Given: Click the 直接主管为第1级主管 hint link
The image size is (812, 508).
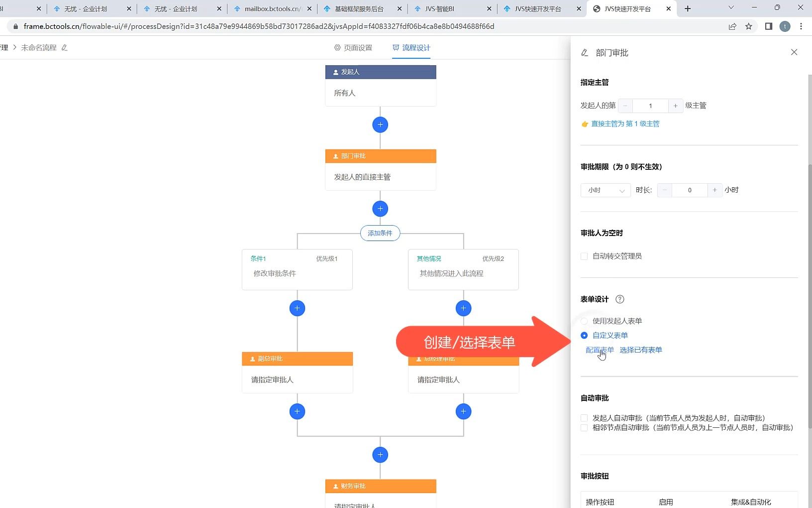Looking at the screenshot, I should [625, 124].
